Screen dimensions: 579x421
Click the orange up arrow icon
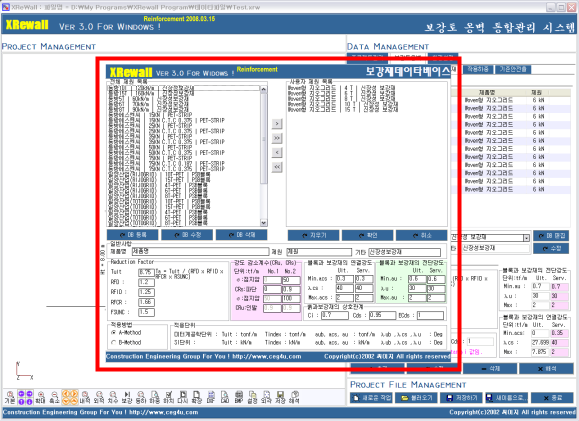point(74,401)
